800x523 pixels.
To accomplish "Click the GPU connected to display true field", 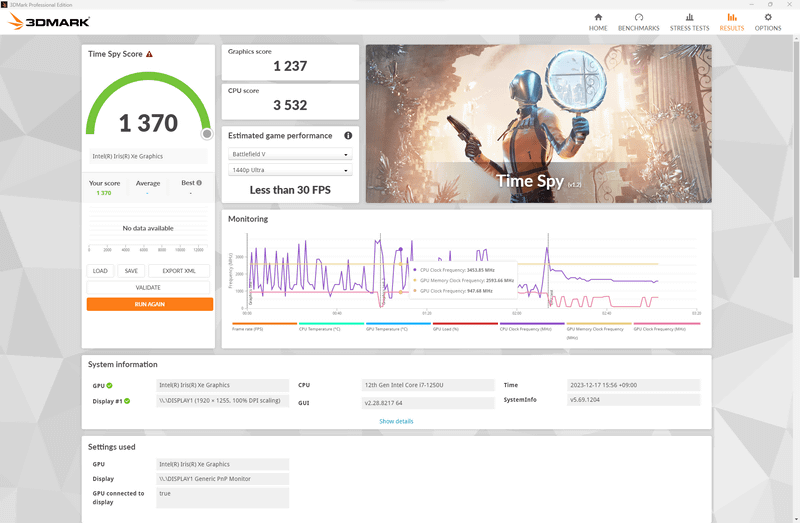I will (x=222, y=498).
